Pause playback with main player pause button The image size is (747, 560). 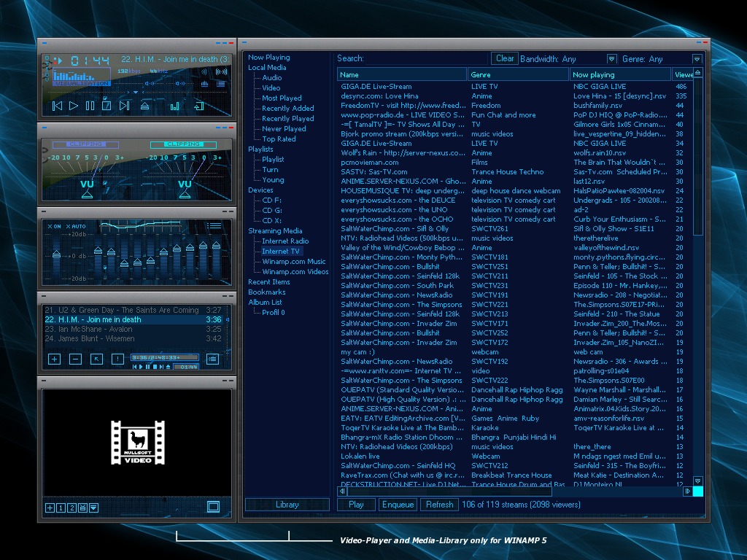tap(90, 106)
